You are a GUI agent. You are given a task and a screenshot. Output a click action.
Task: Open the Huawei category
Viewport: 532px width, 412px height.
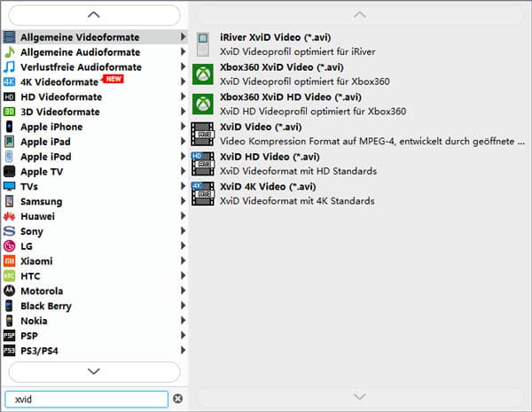tap(95, 216)
